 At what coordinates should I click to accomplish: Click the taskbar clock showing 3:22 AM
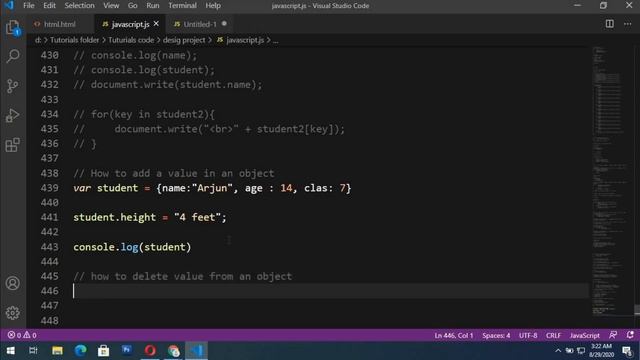coord(602,351)
